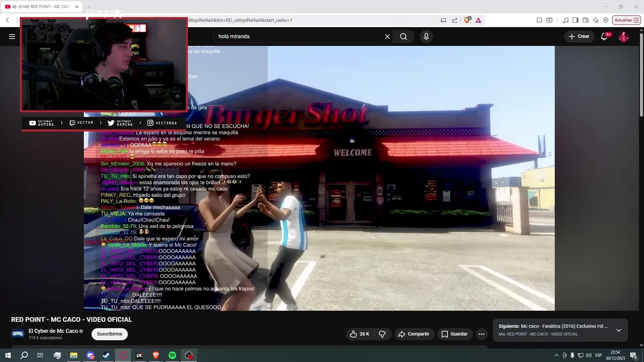This screenshot has height=362, width=644.
Task: Open Windows Start menu
Action: click(8, 355)
